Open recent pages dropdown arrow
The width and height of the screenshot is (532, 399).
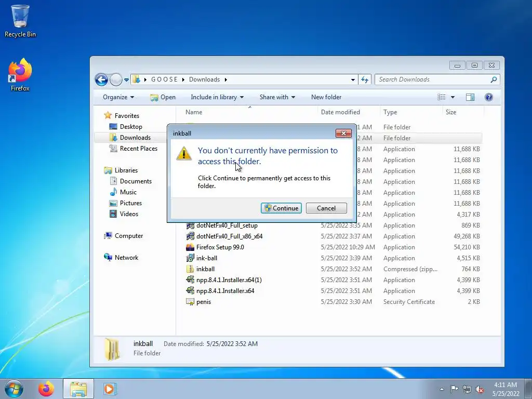(126, 79)
